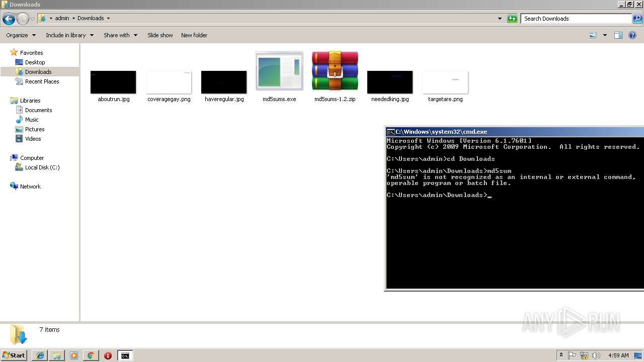The image size is (644, 362).
Task: Open network tray icon
Action: point(584,355)
